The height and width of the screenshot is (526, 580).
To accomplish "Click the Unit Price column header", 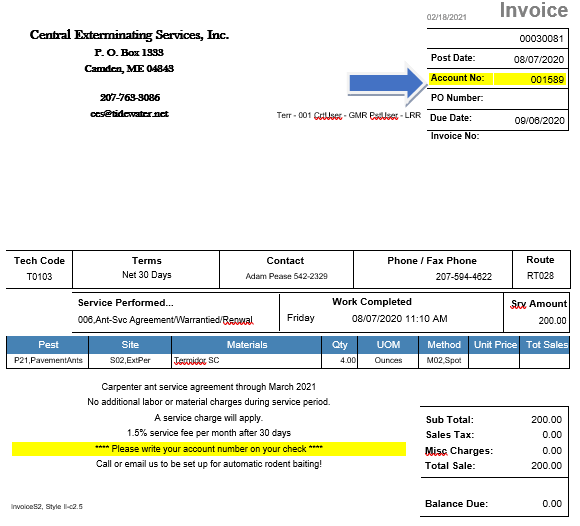I will pyautogui.click(x=495, y=345).
